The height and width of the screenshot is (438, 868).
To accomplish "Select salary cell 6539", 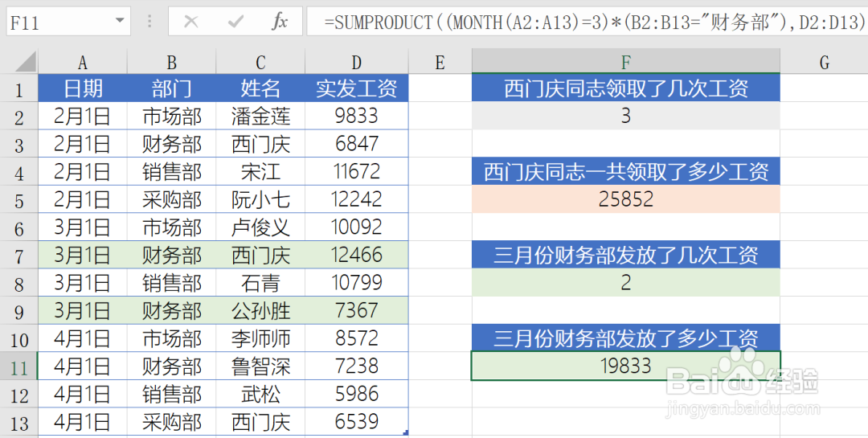I will pyautogui.click(x=357, y=423).
